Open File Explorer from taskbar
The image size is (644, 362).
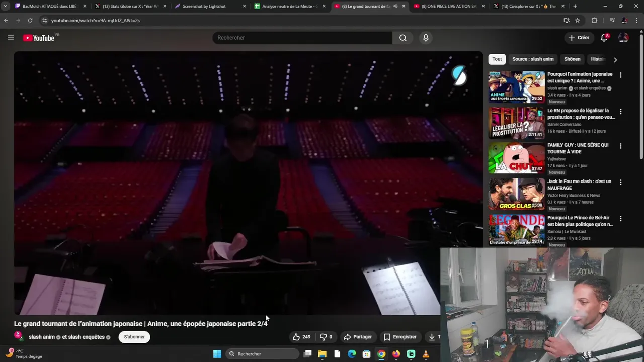pos(323,354)
